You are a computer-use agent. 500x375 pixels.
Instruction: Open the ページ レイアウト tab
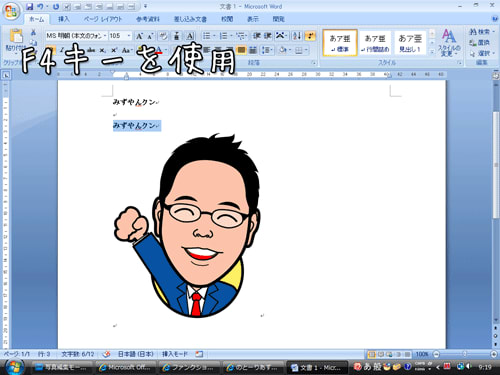103,19
